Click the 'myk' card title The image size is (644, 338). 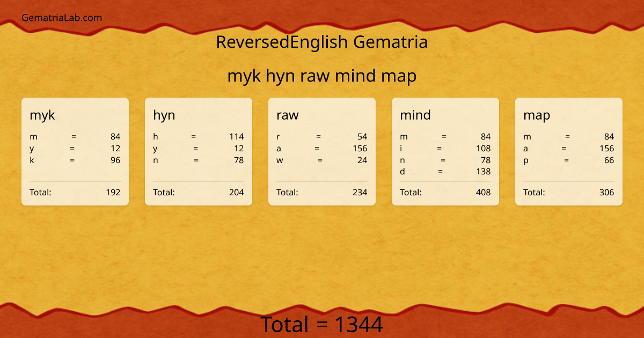pyautogui.click(x=42, y=115)
